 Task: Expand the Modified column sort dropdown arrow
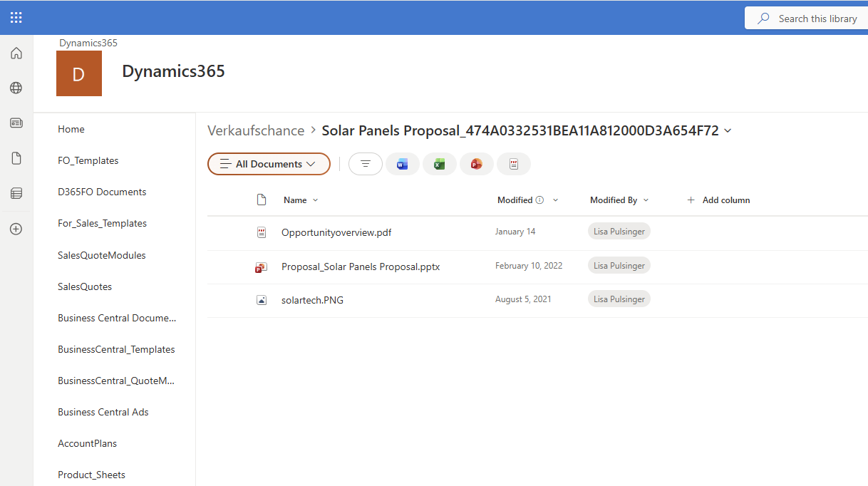point(555,200)
